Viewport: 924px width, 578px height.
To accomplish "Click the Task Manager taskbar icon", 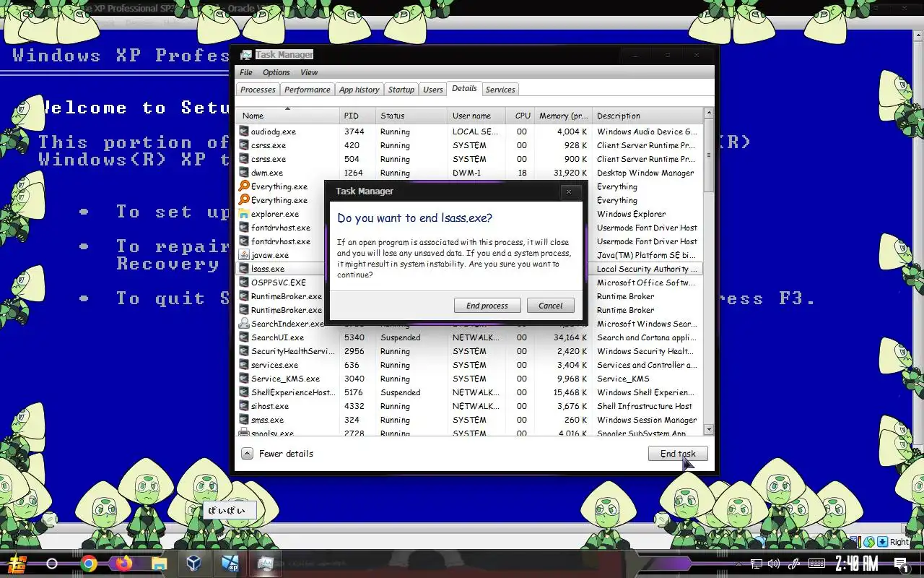I will (265, 564).
